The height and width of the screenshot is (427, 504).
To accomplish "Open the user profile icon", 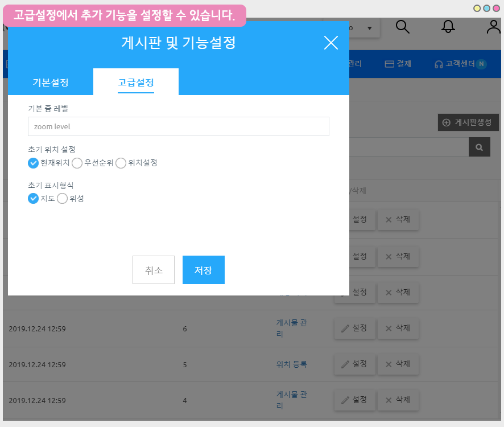I will (493, 27).
